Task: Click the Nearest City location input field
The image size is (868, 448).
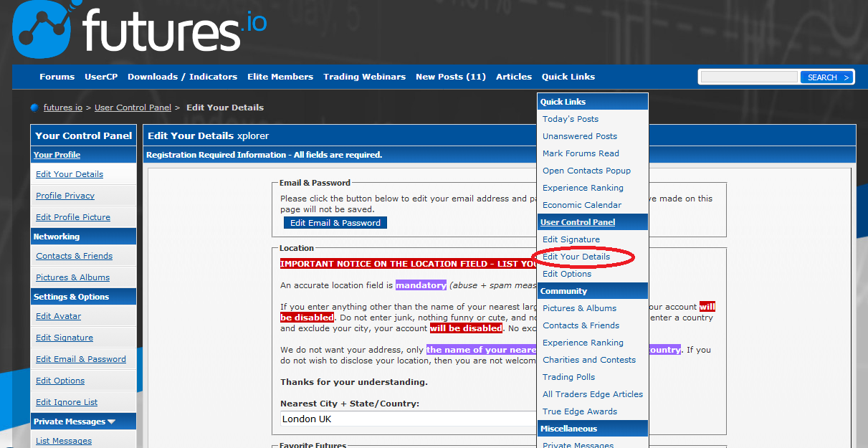Action: (x=409, y=419)
